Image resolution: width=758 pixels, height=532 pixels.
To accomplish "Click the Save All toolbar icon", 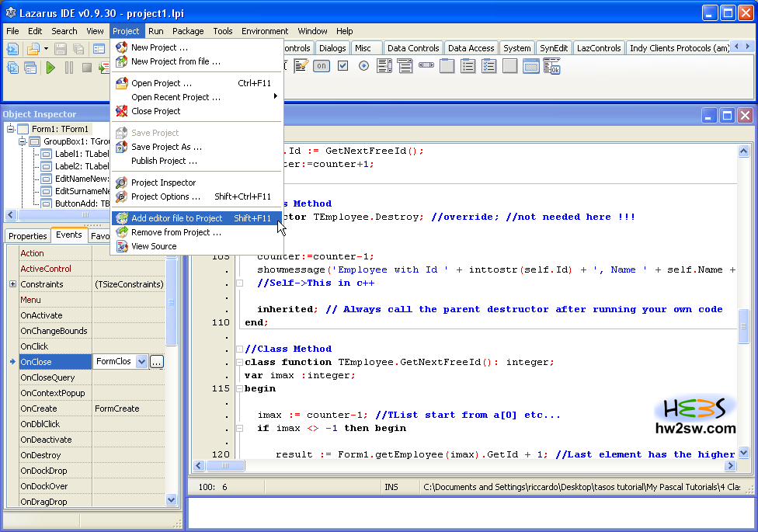I will (x=78, y=49).
